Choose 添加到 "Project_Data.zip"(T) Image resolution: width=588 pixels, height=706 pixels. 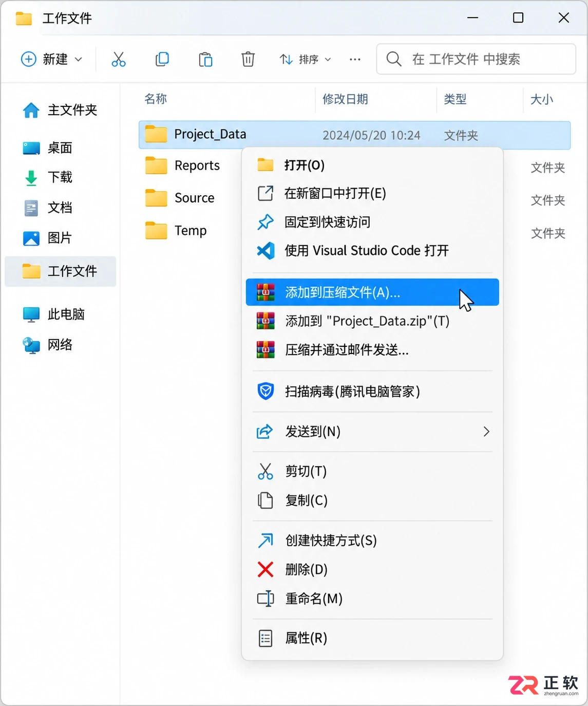[x=372, y=321]
